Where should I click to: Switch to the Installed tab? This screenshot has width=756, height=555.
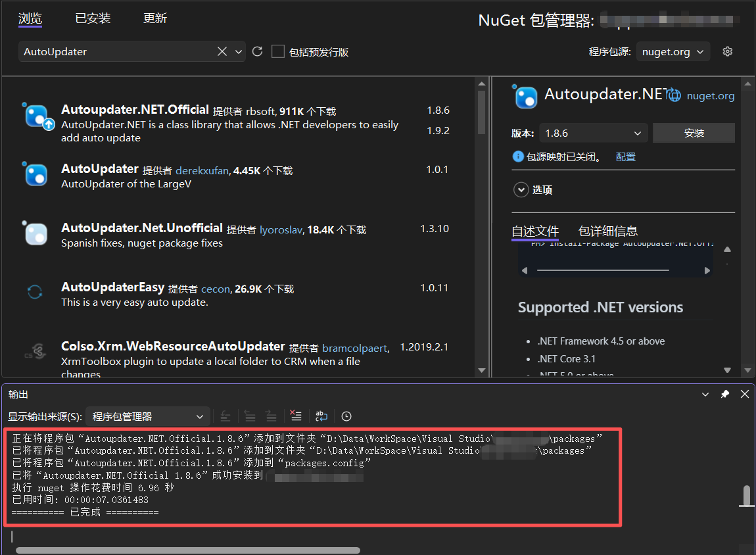point(93,18)
